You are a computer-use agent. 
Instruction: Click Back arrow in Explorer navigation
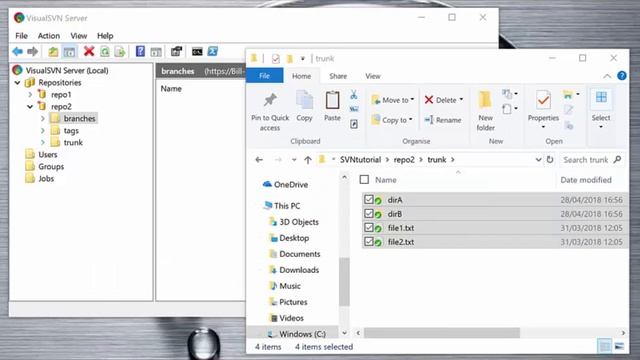pos(259,160)
